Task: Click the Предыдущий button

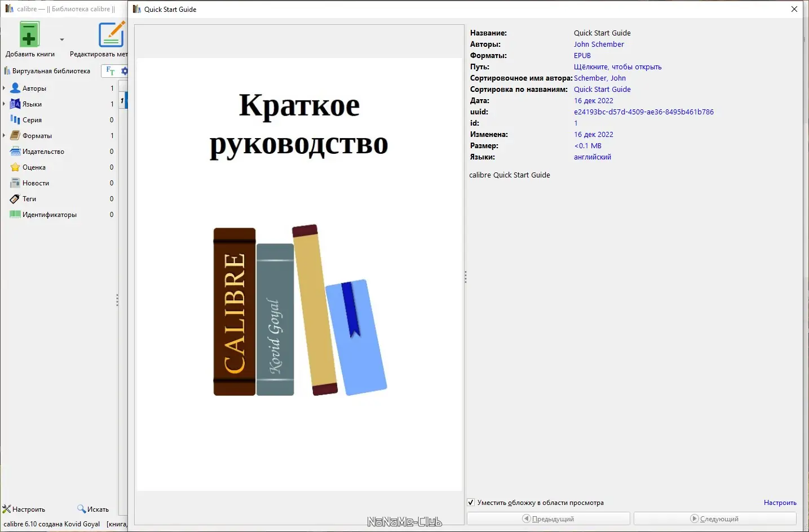Action: tap(548, 518)
